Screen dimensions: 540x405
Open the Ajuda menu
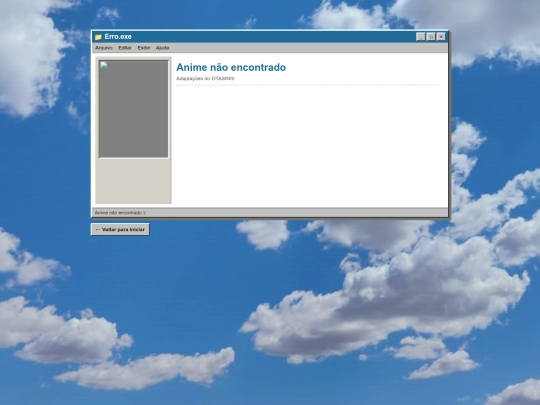[162, 48]
